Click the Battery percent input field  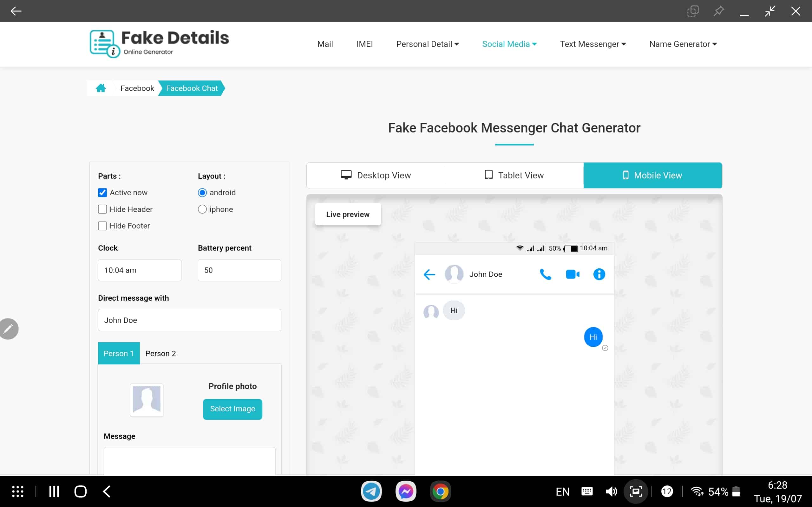[x=239, y=270]
